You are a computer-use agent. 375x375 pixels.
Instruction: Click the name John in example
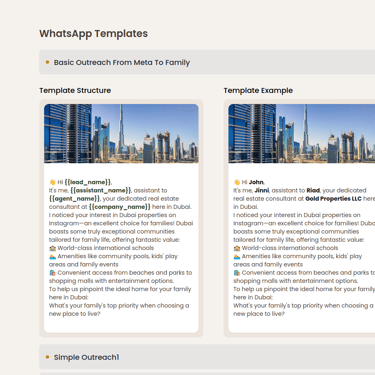click(x=256, y=182)
